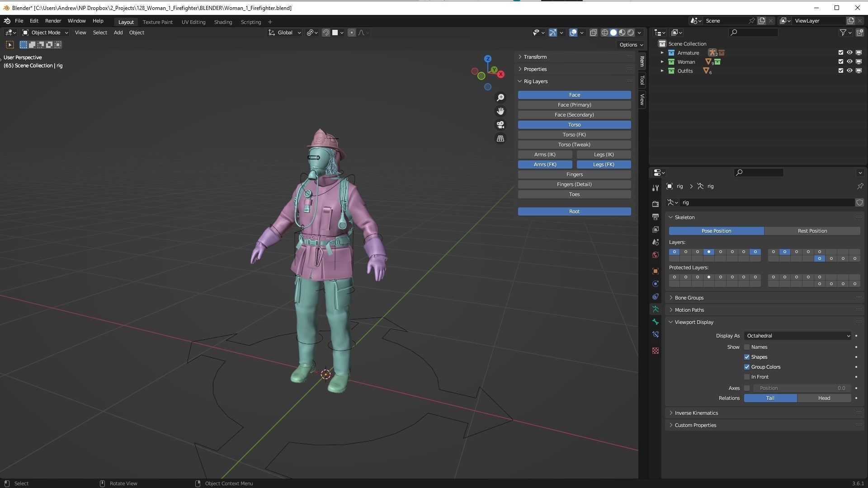
Task: Enable the Axes checkbox
Action: [x=747, y=388]
